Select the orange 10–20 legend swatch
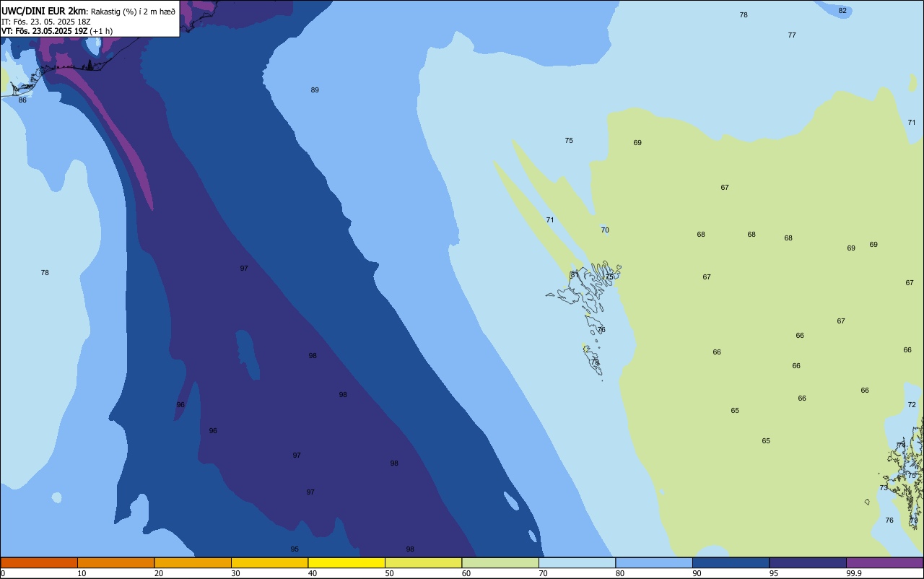This screenshot has width=924, height=579. click(115, 562)
